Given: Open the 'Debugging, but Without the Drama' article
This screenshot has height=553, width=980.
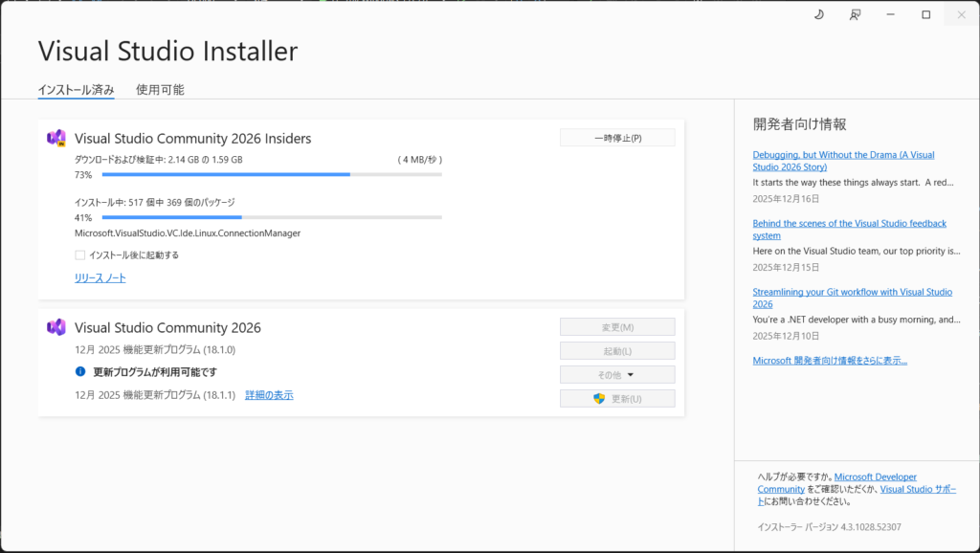Looking at the screenshot, I should [843, 160].
